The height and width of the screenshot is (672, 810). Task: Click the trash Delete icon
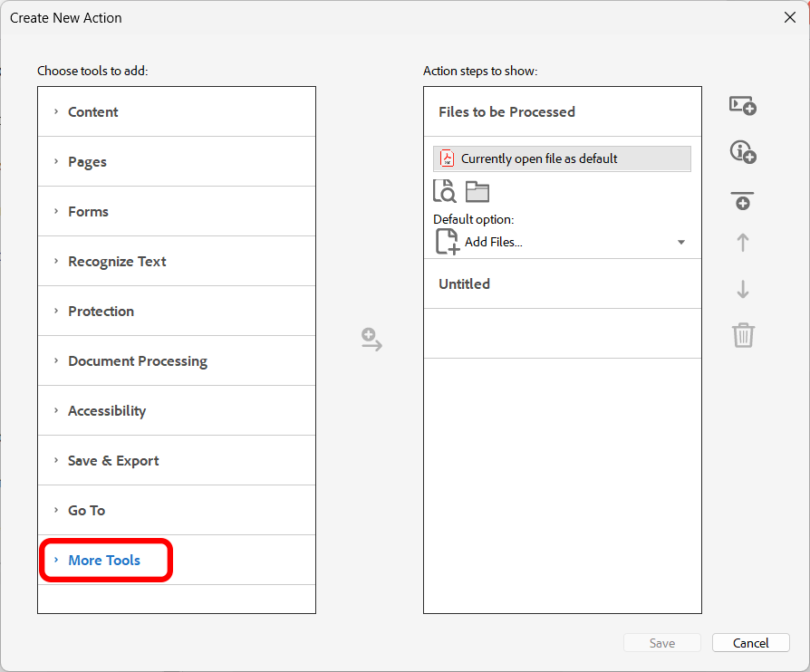pyautogui.click(x=743, y=335)
